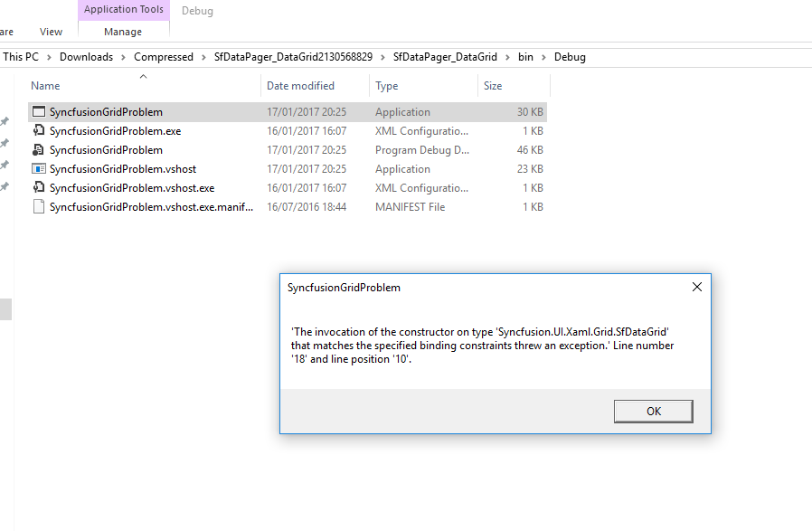
Task: Expand the chevron after Downloads
Action: (x=123, y=58)
